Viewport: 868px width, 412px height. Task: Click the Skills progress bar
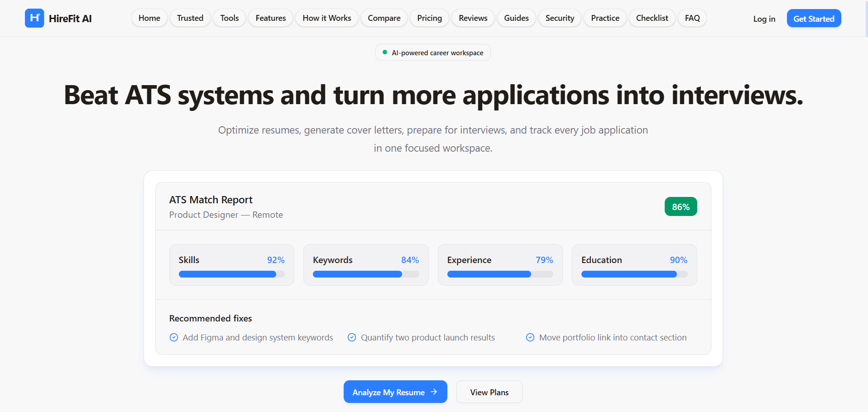pos(232,274)
